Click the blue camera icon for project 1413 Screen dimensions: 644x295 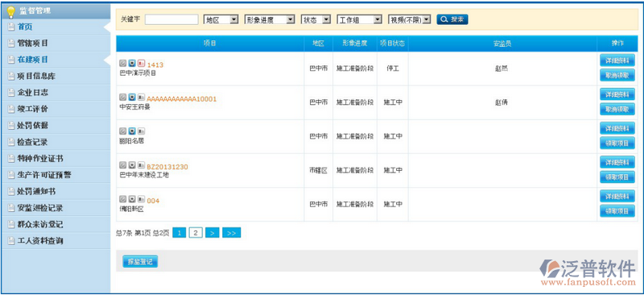pos(131,64)
